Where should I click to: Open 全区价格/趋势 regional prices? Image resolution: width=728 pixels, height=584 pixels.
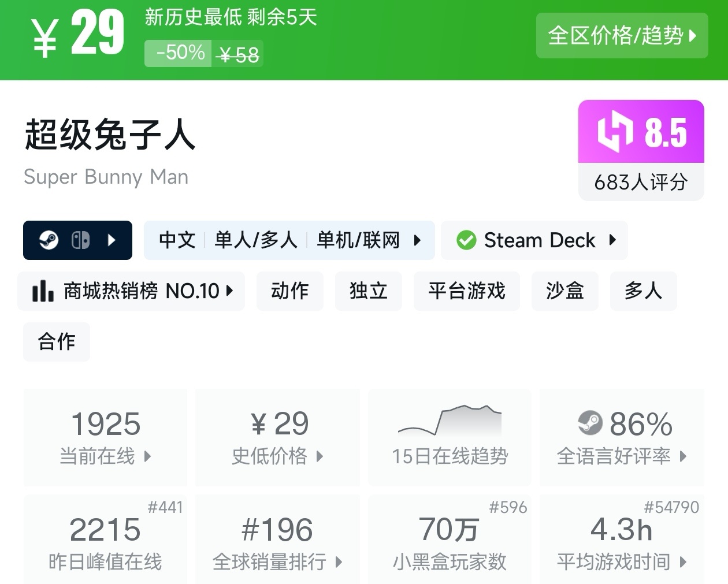tap(622, 36)
